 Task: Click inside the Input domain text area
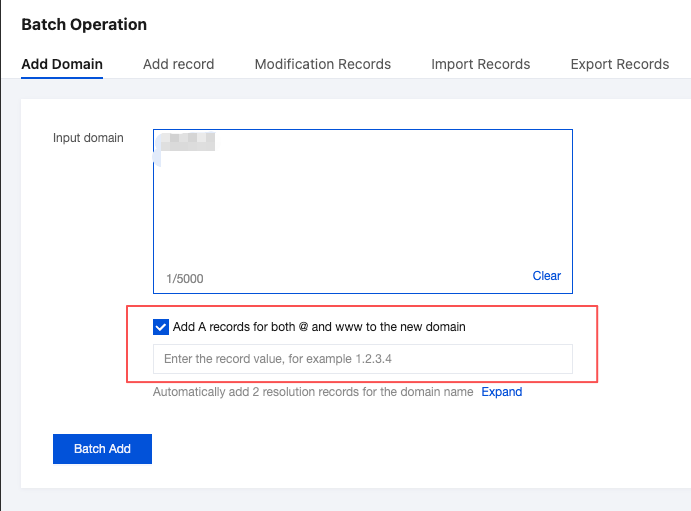tap(362, 210)
